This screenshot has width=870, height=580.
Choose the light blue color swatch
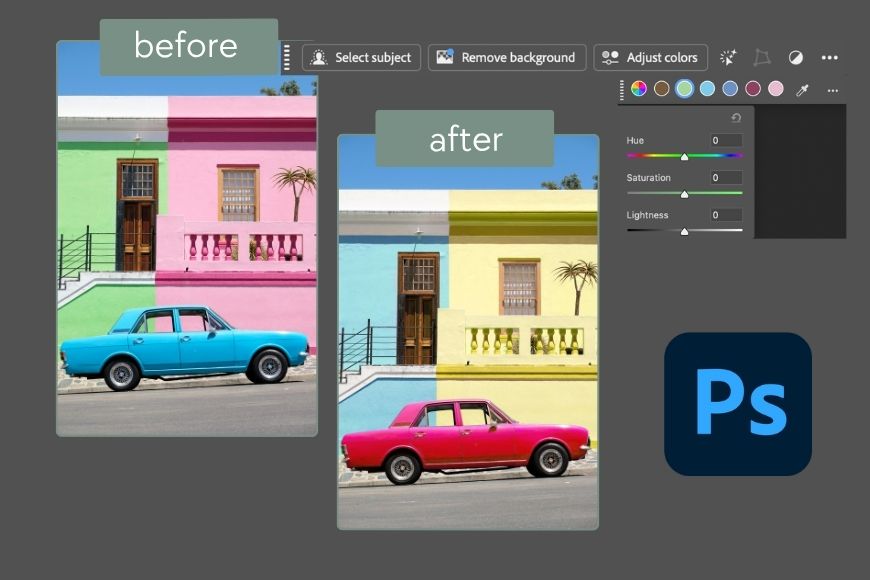[707, 89]
